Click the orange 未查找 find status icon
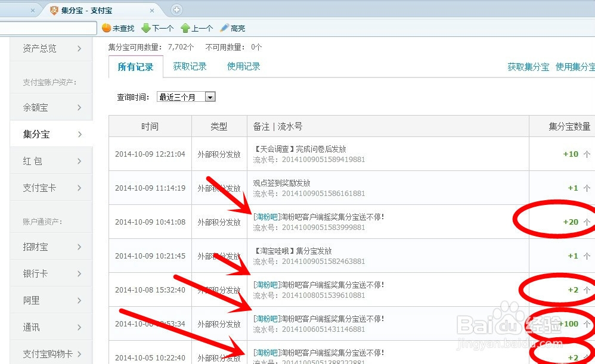The image size is (595, 364). tap(106, 27)
